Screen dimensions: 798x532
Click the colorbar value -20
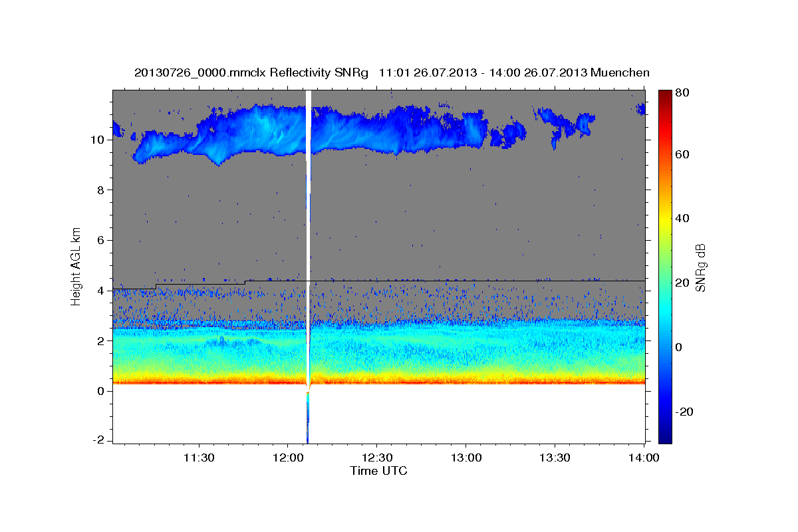(x=686, y=412)
